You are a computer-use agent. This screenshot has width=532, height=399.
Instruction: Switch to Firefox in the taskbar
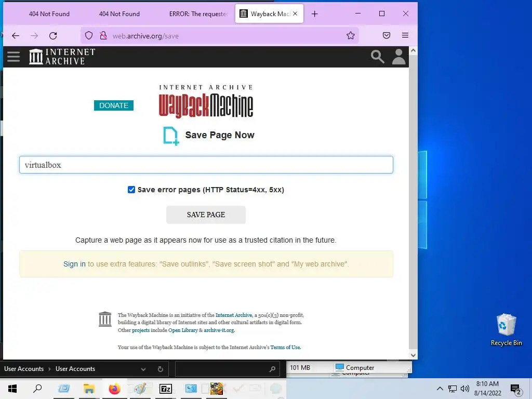114,389
